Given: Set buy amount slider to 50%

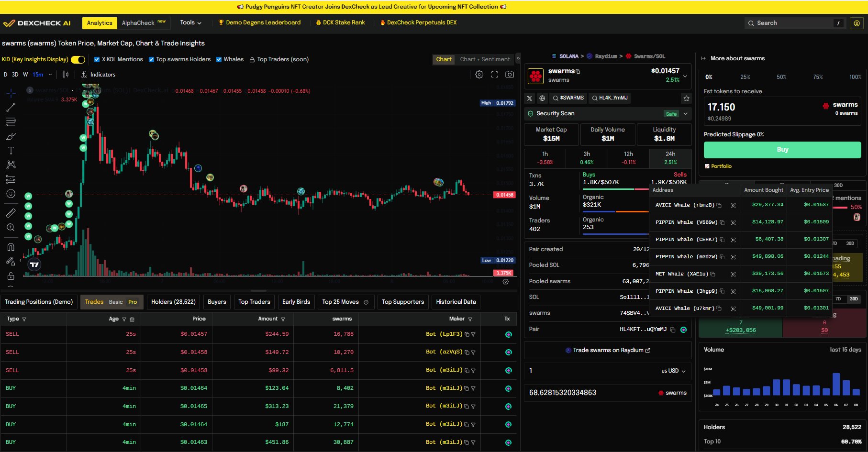Looking at the screenshot, I should point(781,77).
